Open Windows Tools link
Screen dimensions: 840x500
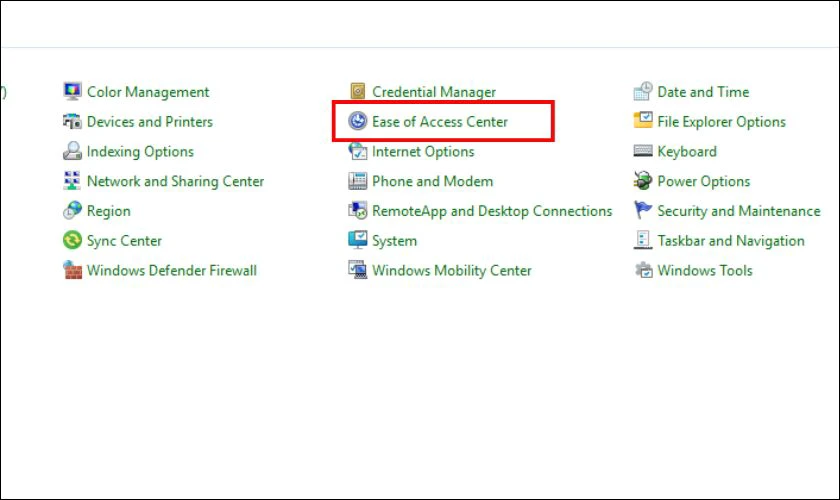coord(704,271)
